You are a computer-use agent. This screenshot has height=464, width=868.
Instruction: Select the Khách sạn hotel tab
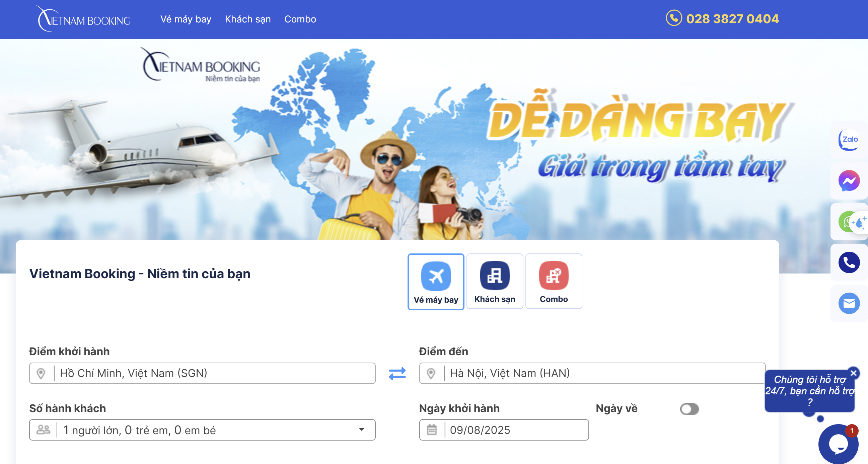click(495, 281)
